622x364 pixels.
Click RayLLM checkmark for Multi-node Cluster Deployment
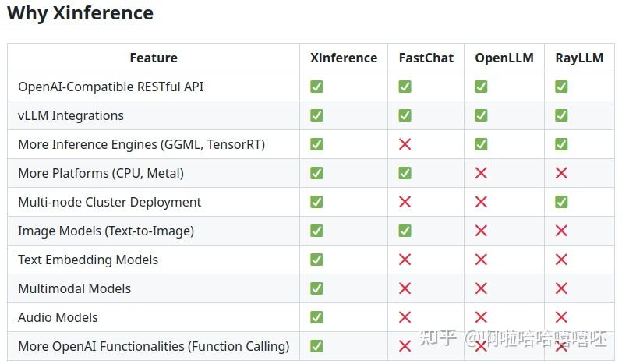561,202
